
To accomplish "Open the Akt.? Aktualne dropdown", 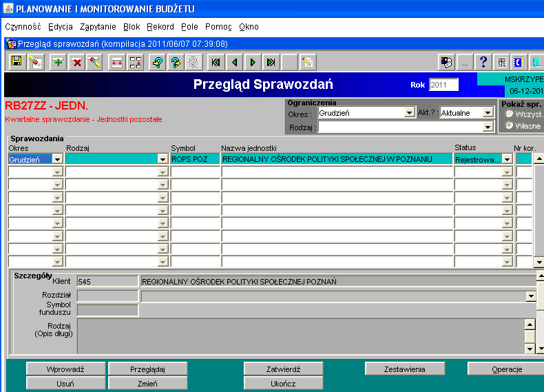I will [x=488, y=112].
